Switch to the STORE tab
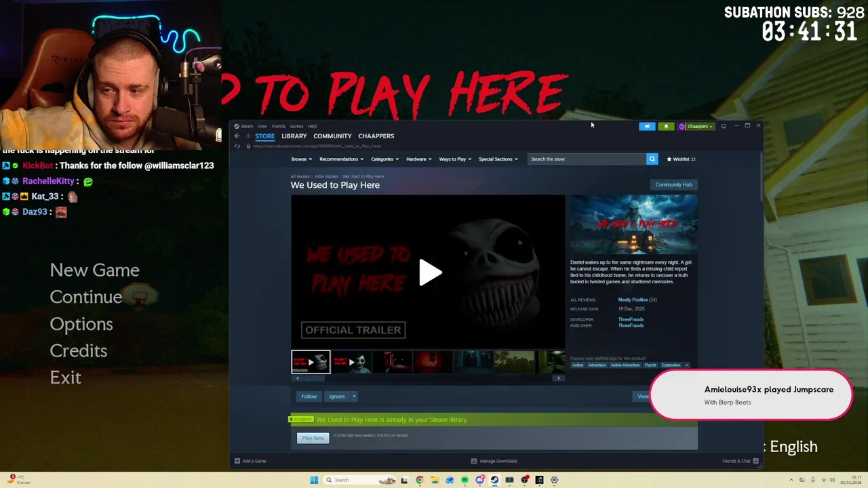The image size is (868, 488). pos(264,136)
